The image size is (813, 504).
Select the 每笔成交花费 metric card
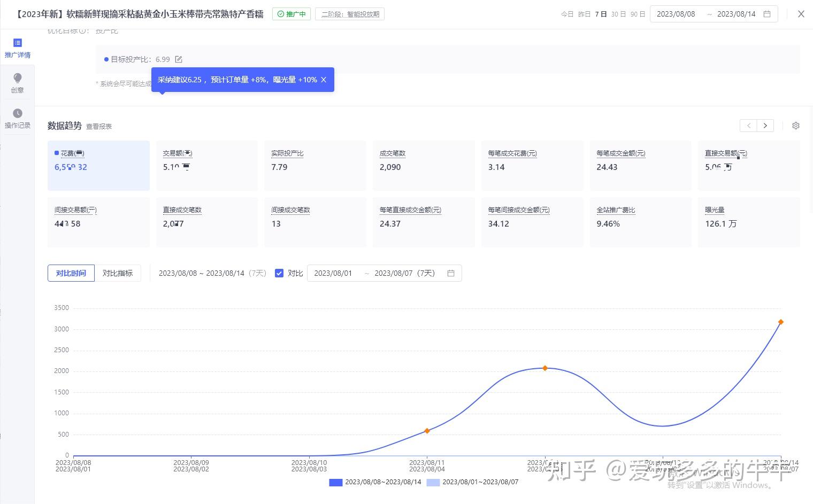(x=532, y=166)
